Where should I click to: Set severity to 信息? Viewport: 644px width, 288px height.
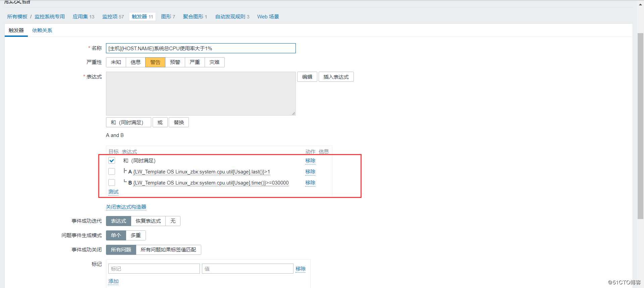coord(136,62)
